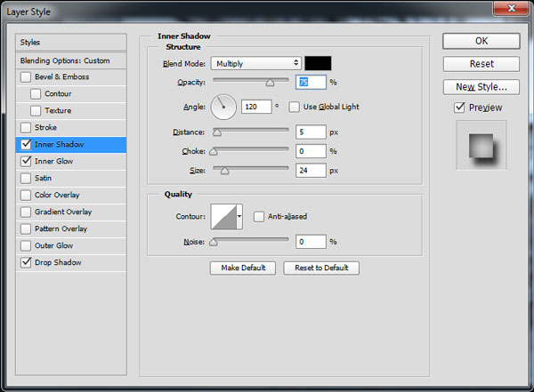Select the Bevel & Emboss label

61,77
